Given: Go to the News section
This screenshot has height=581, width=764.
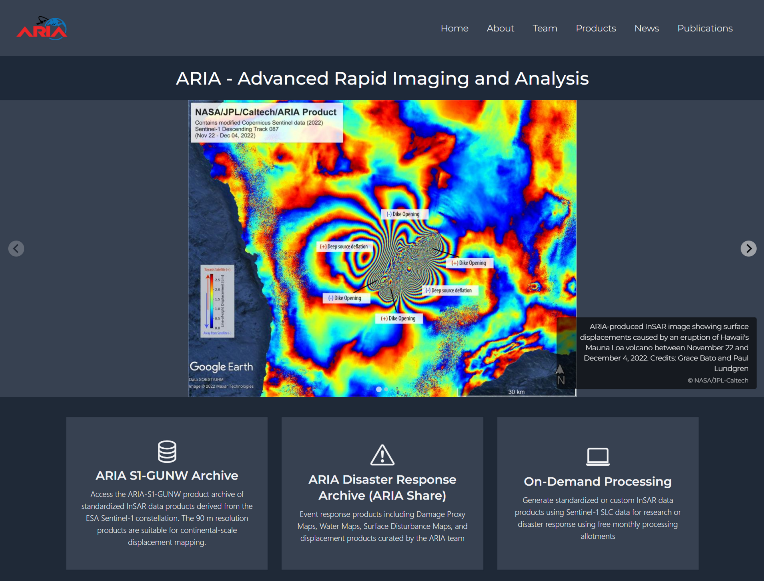Looking at the screenshot, I should point(647,28).
